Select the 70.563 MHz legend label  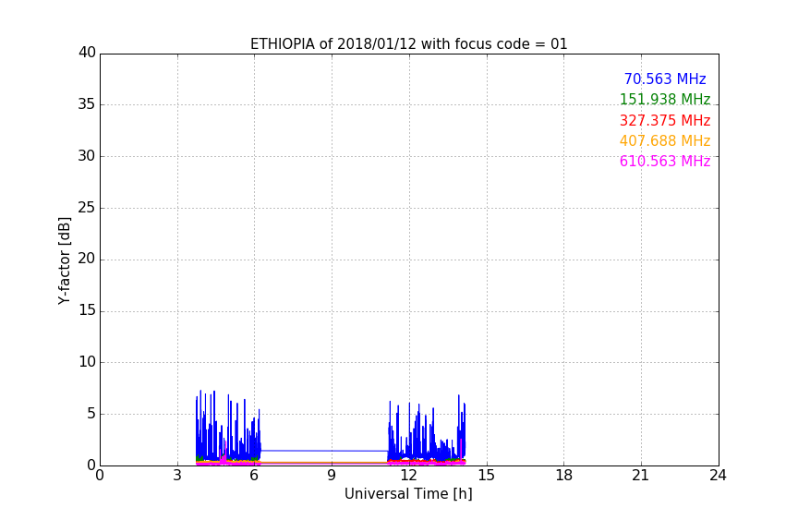(665, 79)
